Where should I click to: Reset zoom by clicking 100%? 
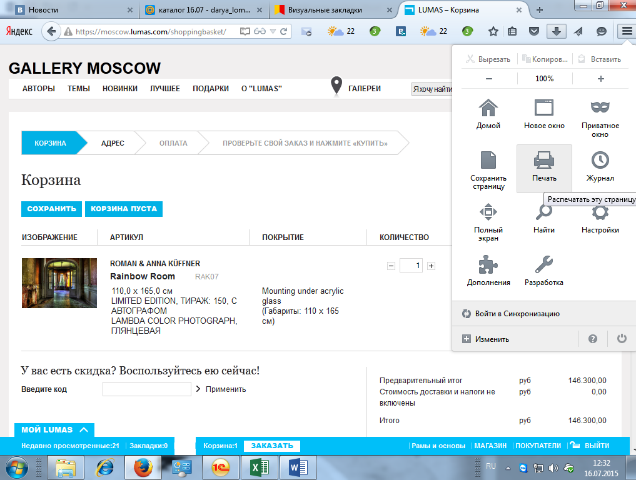pos(544,78)
